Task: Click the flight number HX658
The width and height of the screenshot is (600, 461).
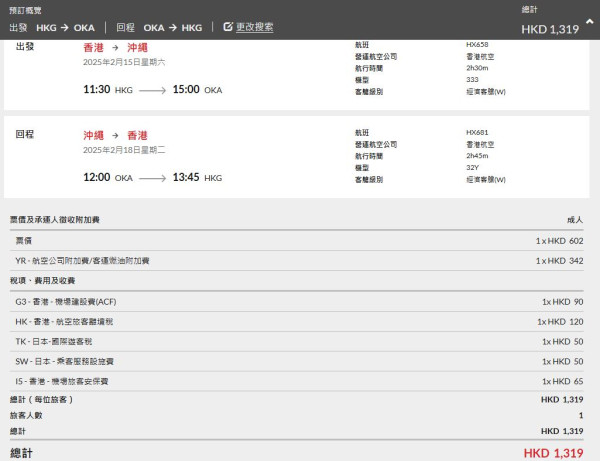Action: pyautogui.click(x=477, y=45)
